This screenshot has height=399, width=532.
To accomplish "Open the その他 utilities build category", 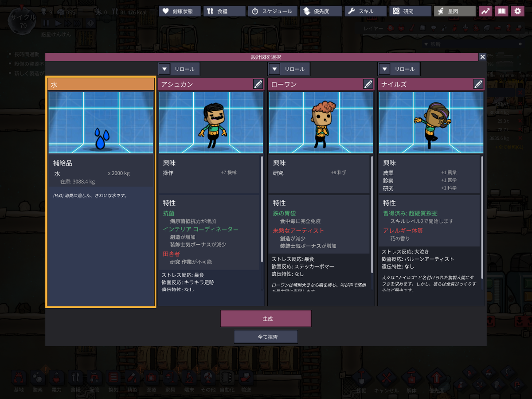I will pyautogui.click(x=208, y=378).
